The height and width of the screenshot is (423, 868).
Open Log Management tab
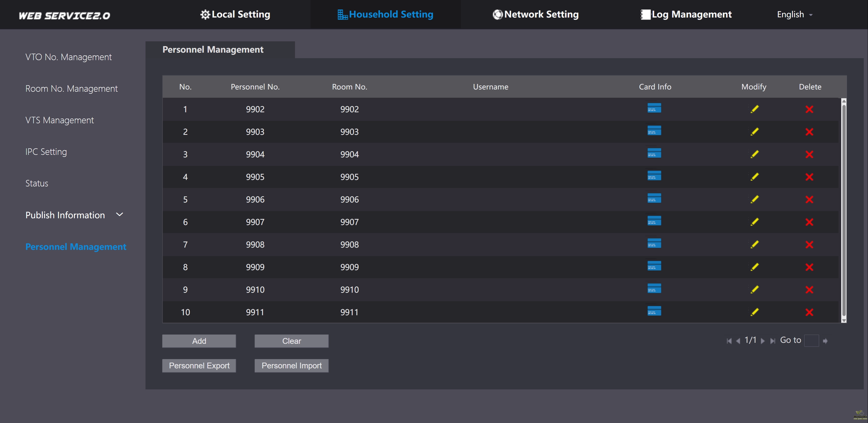tap(686, 15)
